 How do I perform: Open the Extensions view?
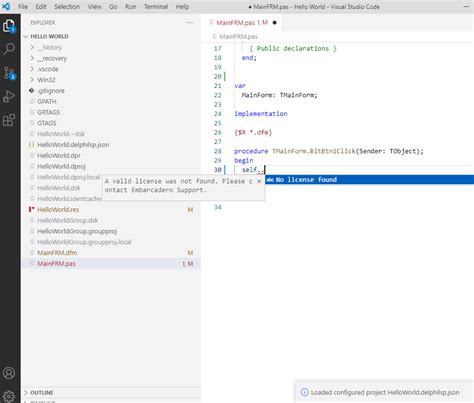coord(9,120)
